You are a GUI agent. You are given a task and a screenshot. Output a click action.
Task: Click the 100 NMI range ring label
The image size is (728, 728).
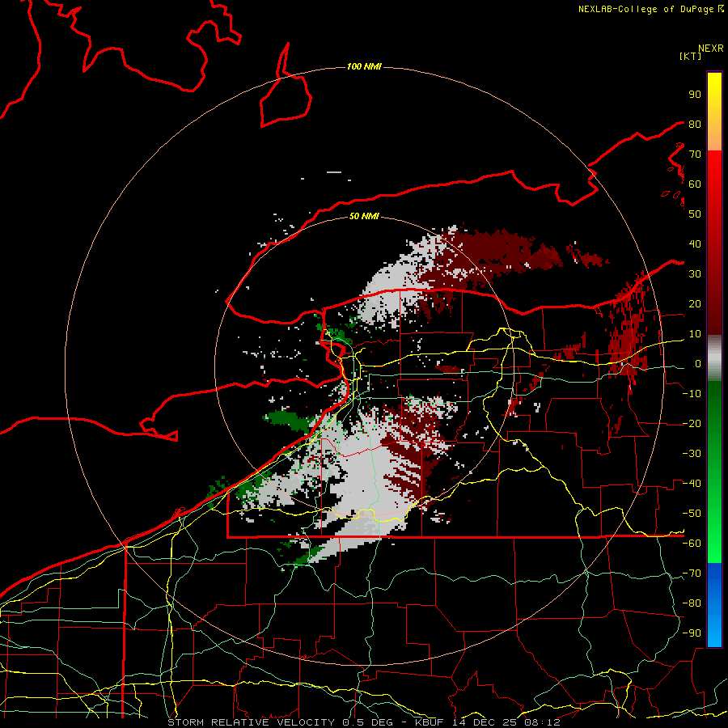pyautogui.click(x=364, y=67)
